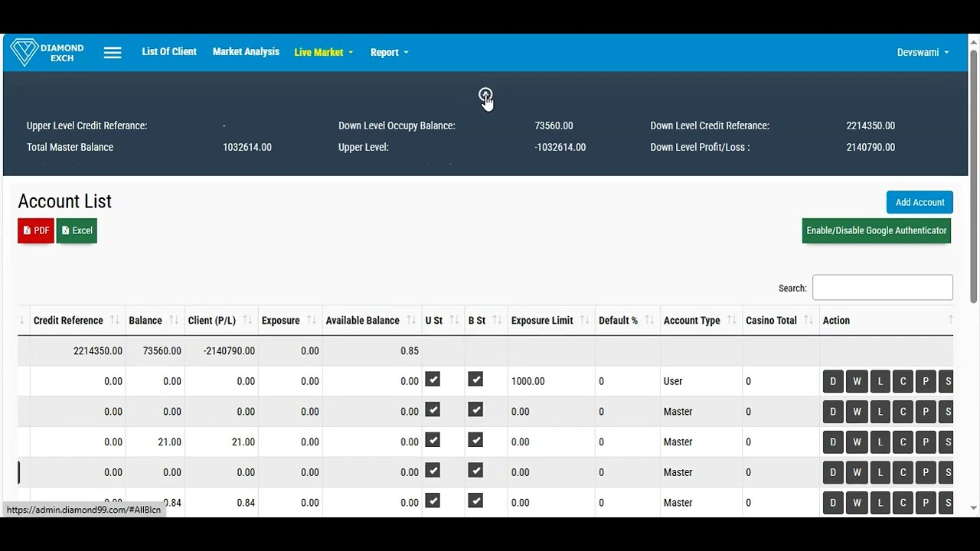Screen dimensions: 980x551
Task: Click D action in the User row
Action: [833, 381]
